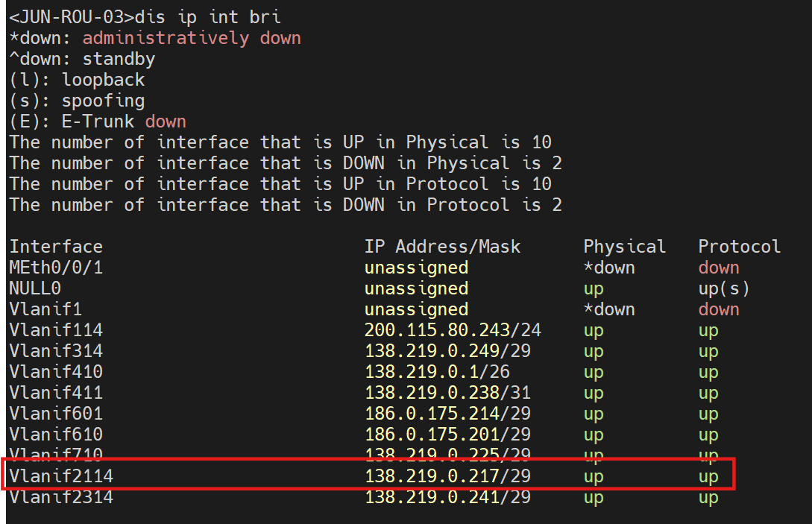Click the 'Protocol' column header
812x524 pixels.
pyautogui.click(x=739, y=247)
